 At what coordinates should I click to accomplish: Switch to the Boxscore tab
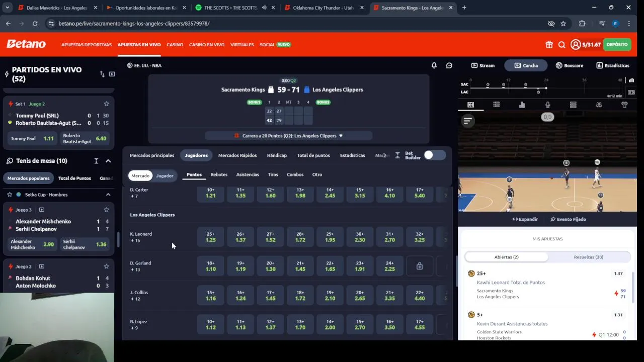click(x=569, y=65)
